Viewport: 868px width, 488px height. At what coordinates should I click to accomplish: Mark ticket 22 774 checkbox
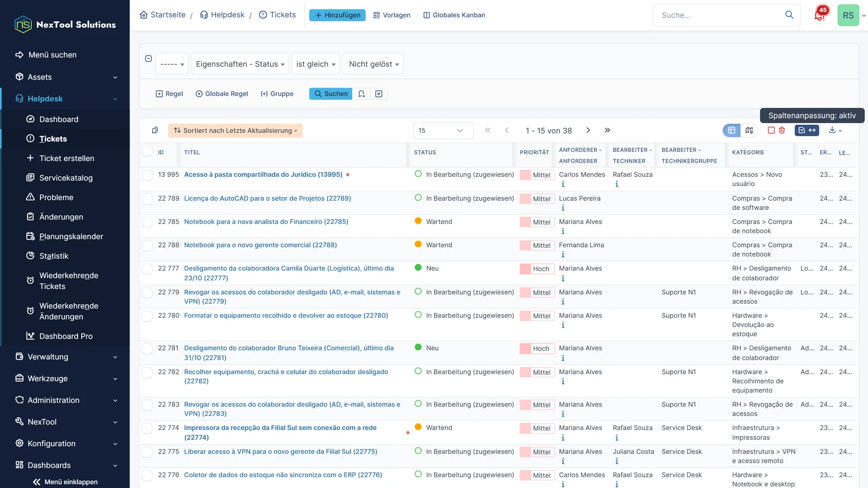[x=147, y=428]
